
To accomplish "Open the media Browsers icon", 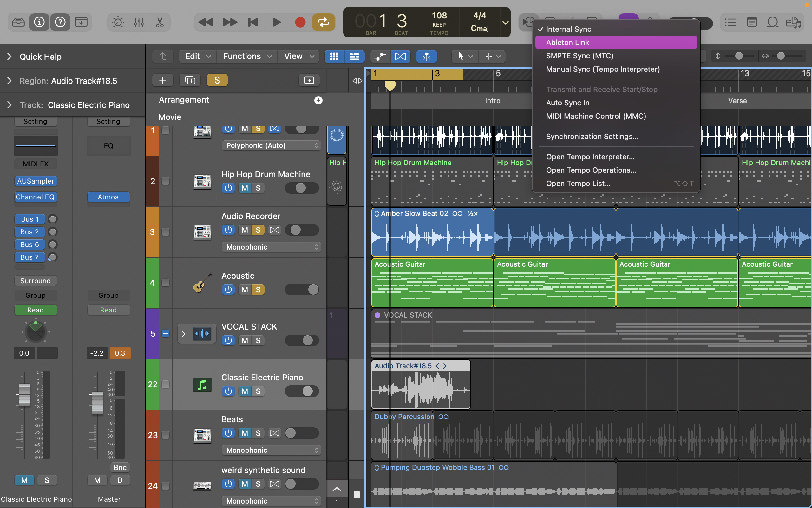I will click(793, 22).
